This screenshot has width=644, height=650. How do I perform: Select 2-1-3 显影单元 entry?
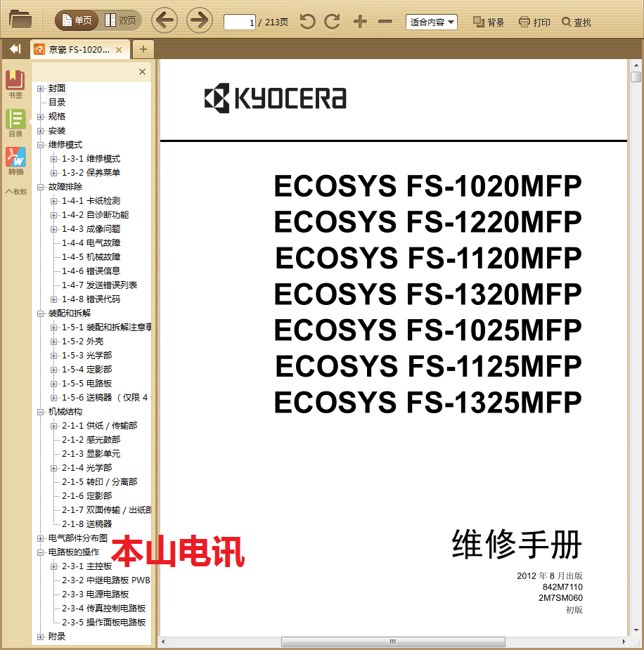click(91, 454)
